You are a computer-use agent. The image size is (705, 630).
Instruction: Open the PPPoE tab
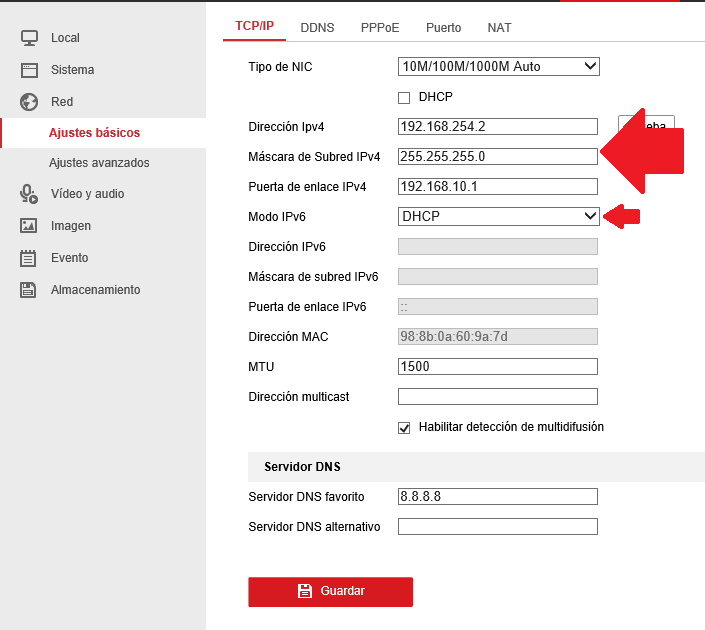380,28
